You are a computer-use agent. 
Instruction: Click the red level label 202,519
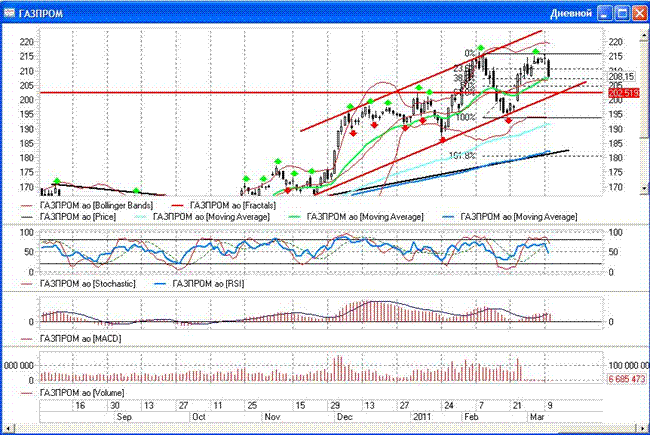(623, 93)
